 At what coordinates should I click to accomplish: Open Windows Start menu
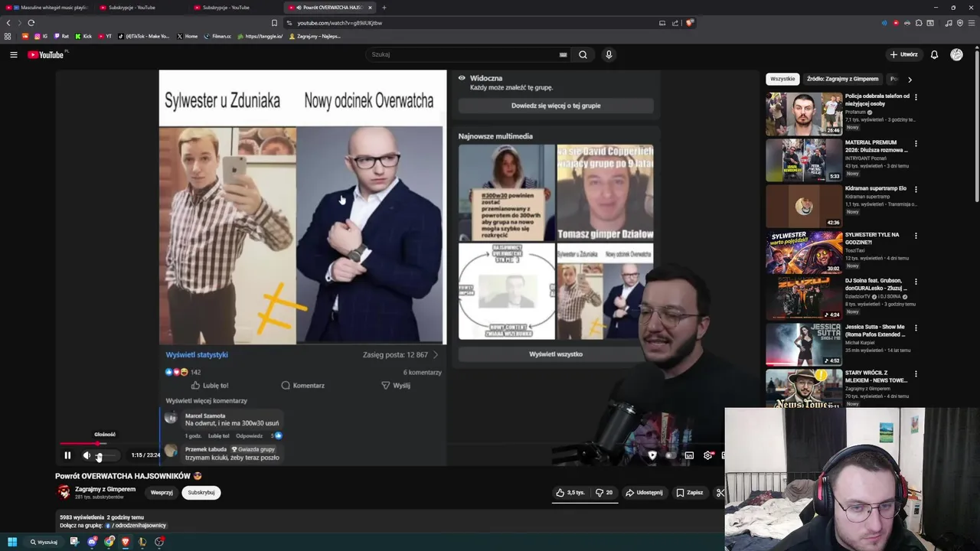click(12, 542)
